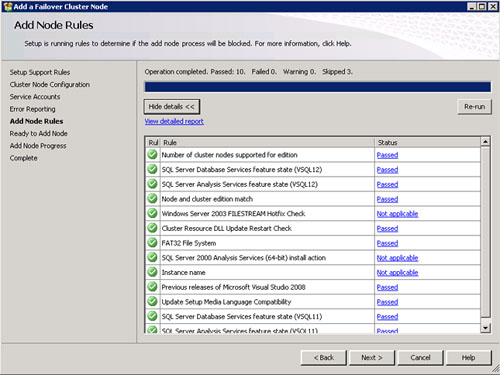Open Not applicable link for SQL Server 2000 Analysis Services

397,258
